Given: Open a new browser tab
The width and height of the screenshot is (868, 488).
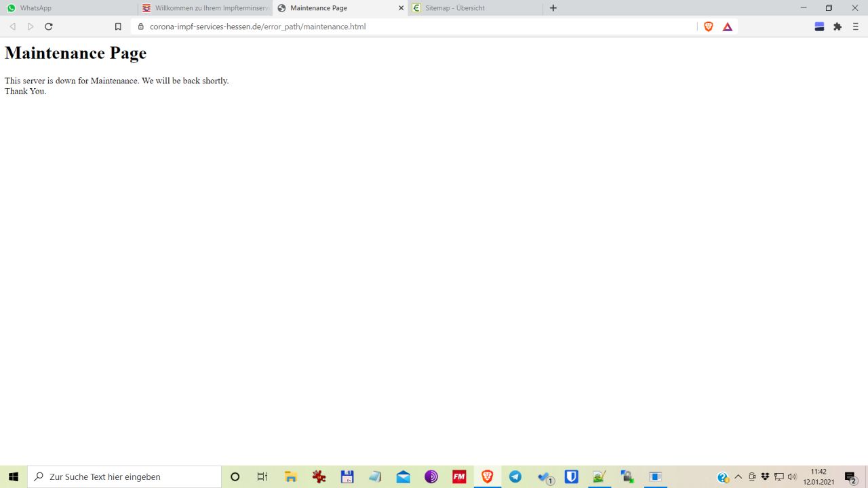Looking at the screenshot, I should [x=553, y=8].
